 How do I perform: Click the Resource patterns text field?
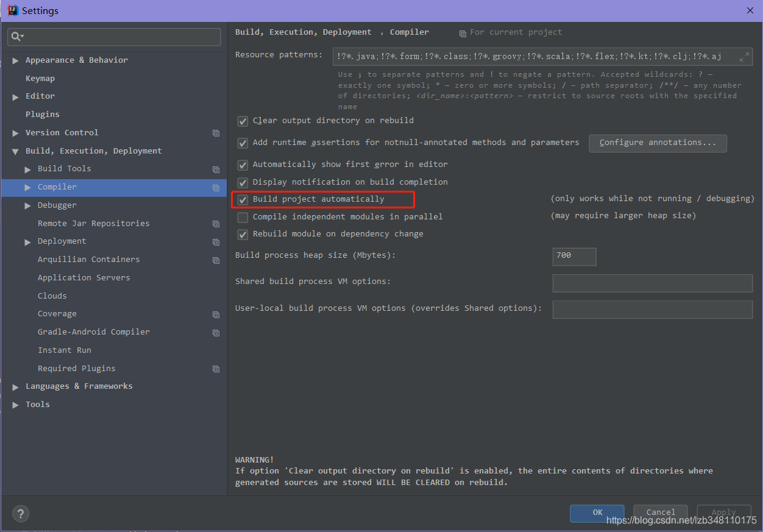(x=543, y=57)
